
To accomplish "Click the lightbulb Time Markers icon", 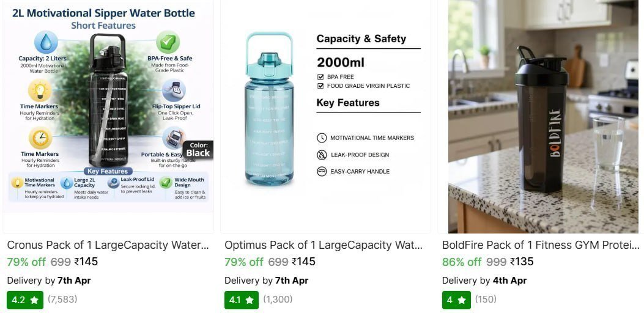I will [40, 91].
